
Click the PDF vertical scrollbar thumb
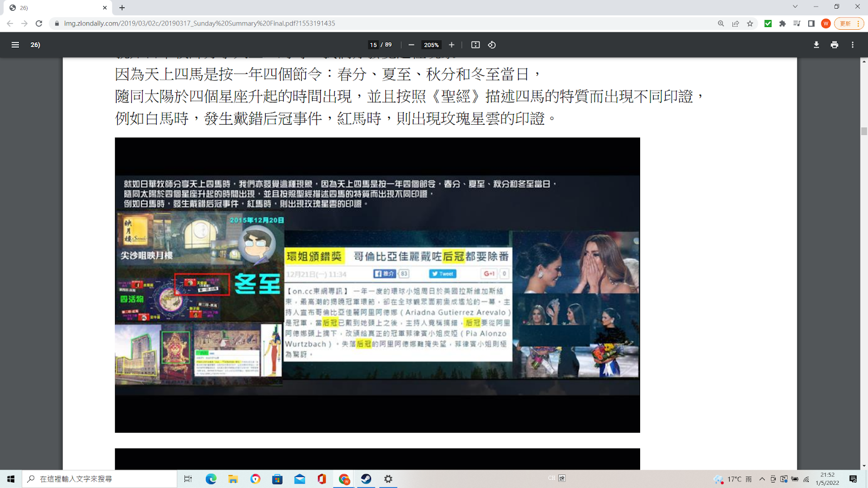(864, 131)
